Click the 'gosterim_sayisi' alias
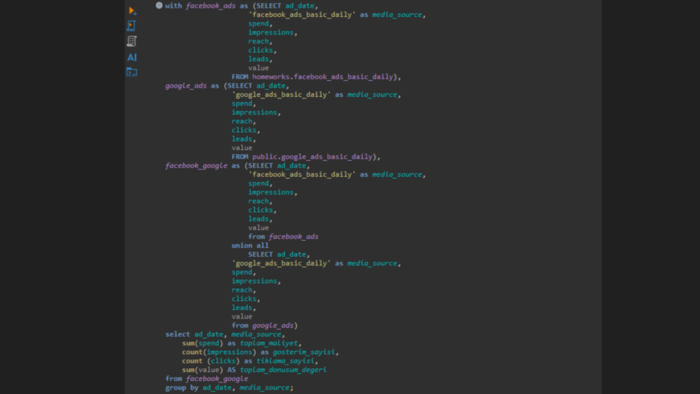This screenshot has height=394, width=700. (304, 352)
